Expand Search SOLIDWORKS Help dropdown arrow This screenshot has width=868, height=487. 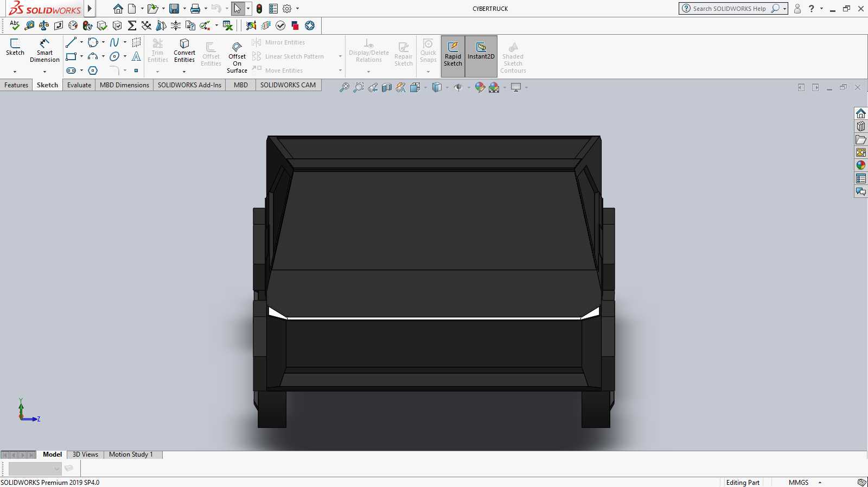(x=784, y=9)
